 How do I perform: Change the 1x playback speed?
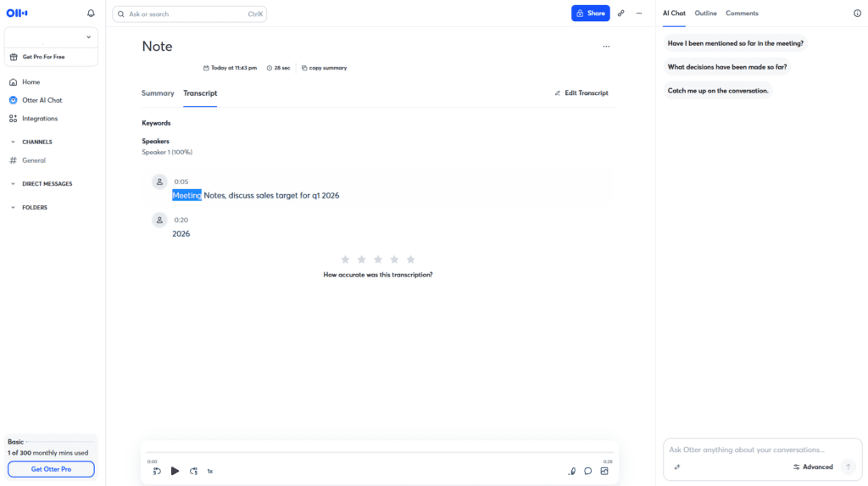(x=210, y=471)
